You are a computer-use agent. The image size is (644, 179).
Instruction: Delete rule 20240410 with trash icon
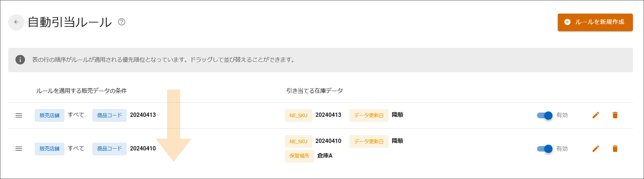point(615,149)
